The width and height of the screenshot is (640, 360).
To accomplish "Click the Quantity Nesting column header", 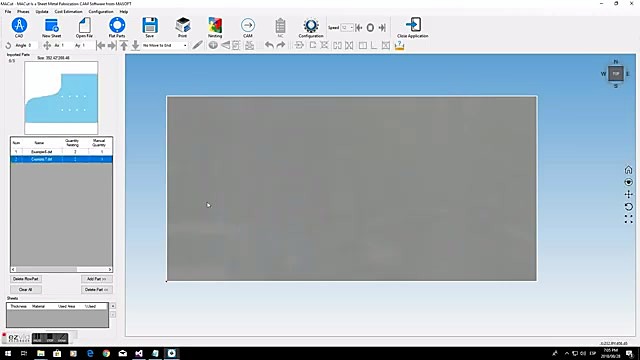I will coord(73,143).
